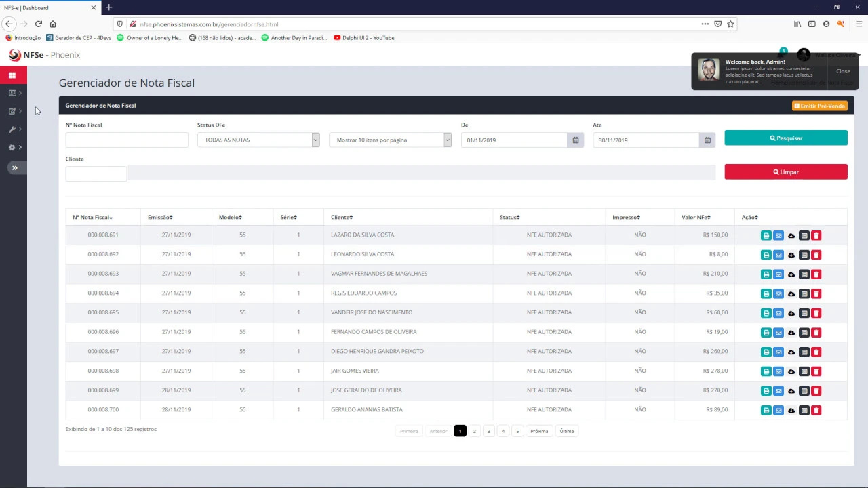Open Status DFe dropdown TODAS AS NOTAS

tap(258, 140)
